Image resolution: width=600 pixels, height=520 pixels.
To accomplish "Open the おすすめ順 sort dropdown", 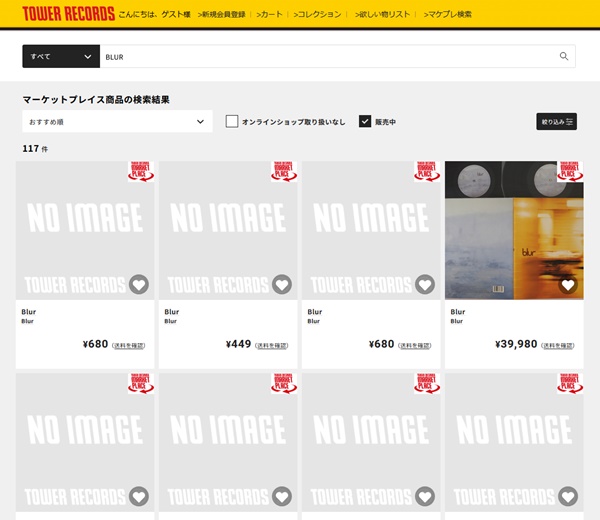I will [x=117, y=121].
